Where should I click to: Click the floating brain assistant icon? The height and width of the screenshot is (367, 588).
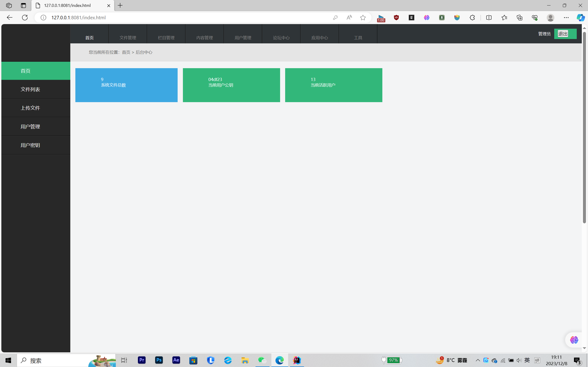574,340
